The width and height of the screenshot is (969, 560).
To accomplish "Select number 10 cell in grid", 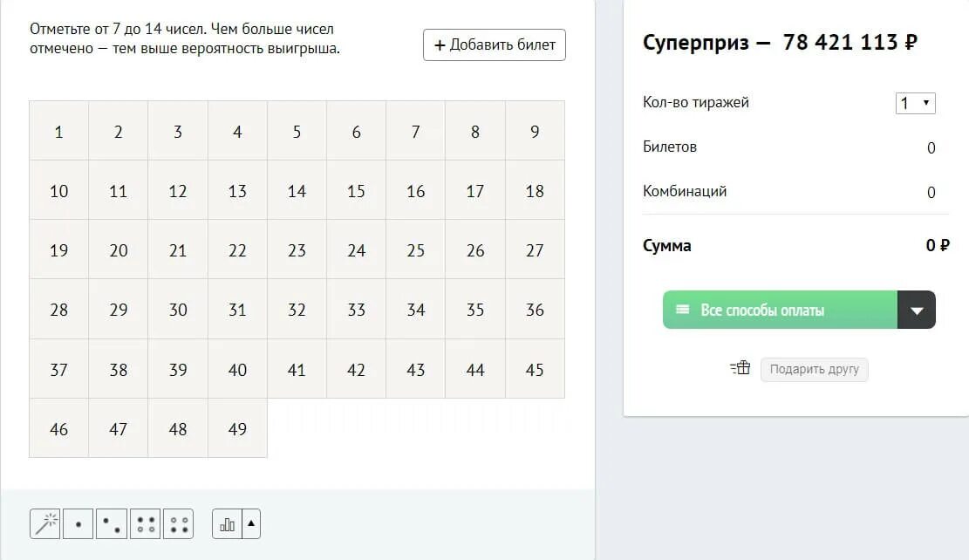I will click(58, 190).
